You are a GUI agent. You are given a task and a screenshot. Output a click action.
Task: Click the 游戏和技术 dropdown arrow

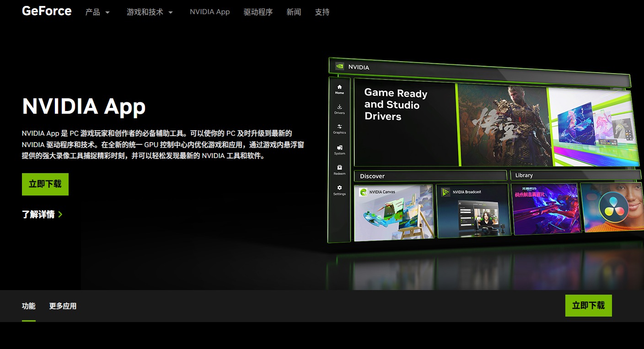(171, 13)
